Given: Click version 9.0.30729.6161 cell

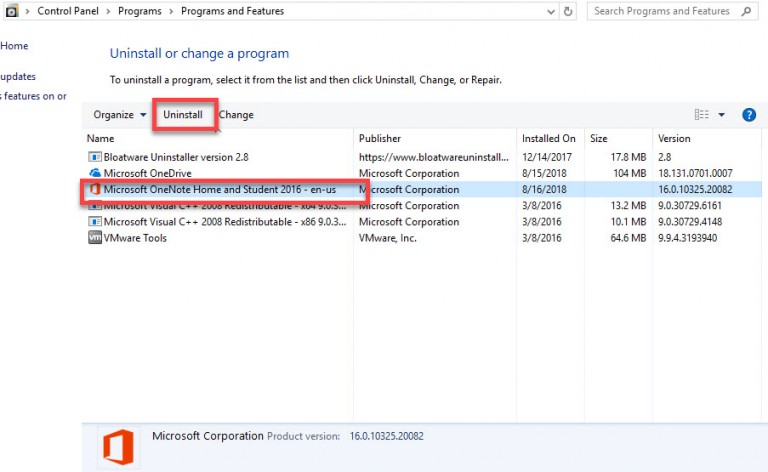Looking at the screenshot, I should pos(690,206).
